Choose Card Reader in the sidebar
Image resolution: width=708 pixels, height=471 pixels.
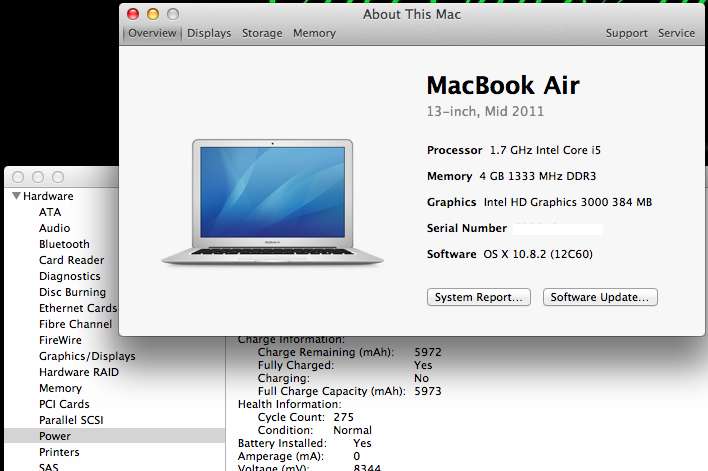pos(71,260)
